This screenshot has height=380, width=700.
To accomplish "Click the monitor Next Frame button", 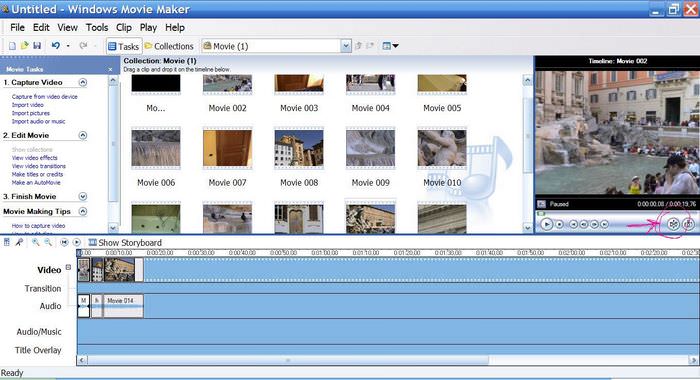I will pyautogui.click(x=594, y=224).
